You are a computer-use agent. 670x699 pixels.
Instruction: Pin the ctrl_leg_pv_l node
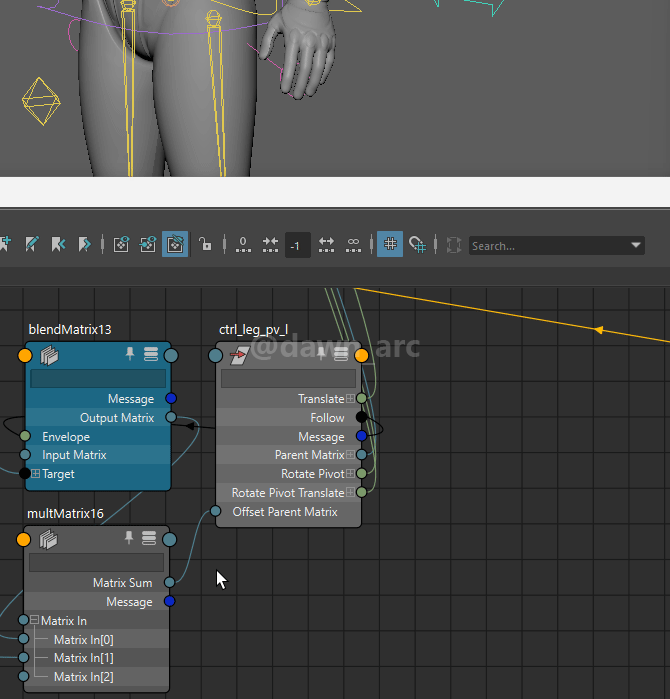coord(321,354)
